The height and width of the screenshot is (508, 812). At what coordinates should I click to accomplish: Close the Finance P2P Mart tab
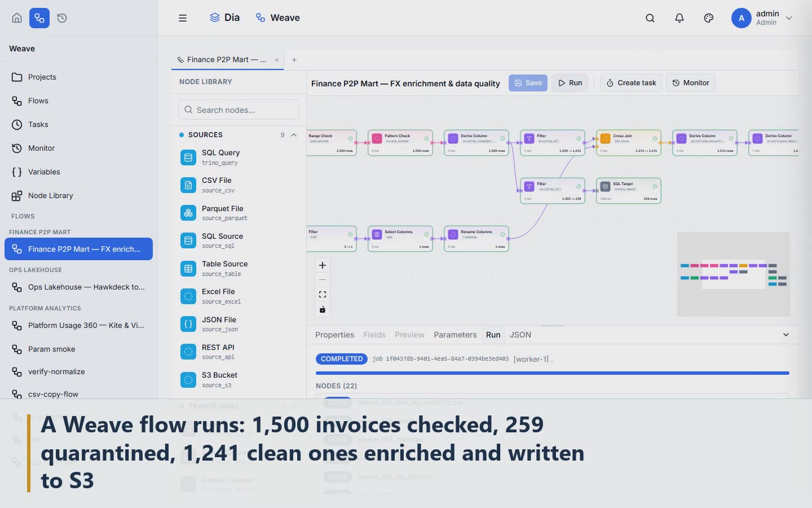(x=277, y=60)
